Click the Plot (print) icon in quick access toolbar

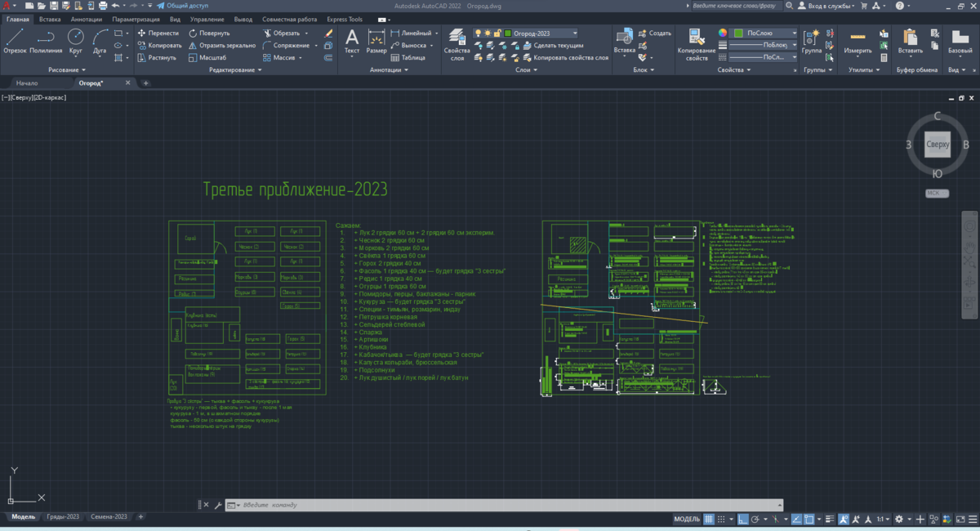click(103, 6)
